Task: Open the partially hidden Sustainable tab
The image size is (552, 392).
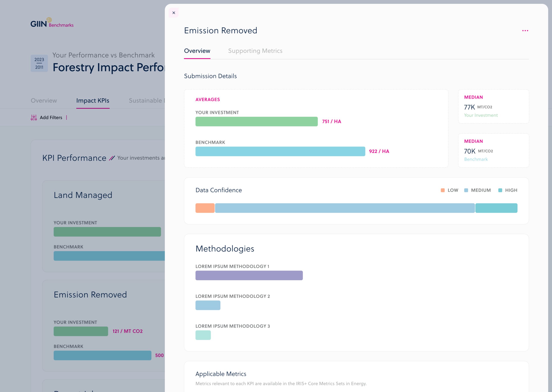Action: pyautogui.click(x=147, y=100)
